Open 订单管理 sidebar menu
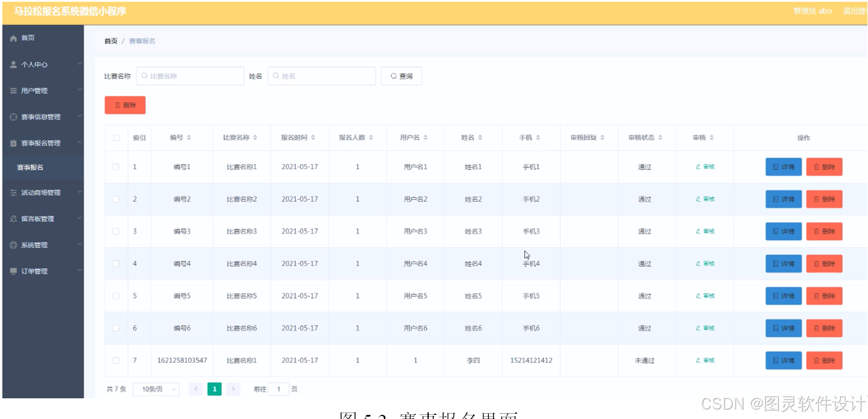 click(43, 271)
